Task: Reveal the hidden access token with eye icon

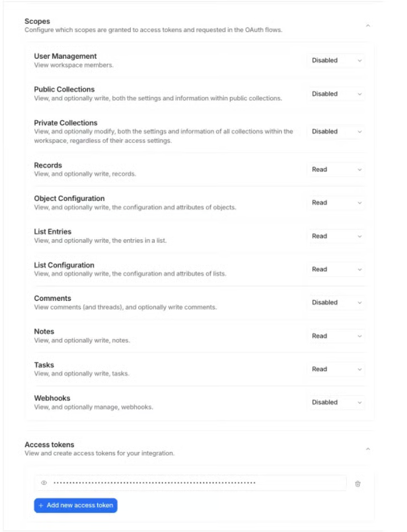Action: tap(44, 483)
